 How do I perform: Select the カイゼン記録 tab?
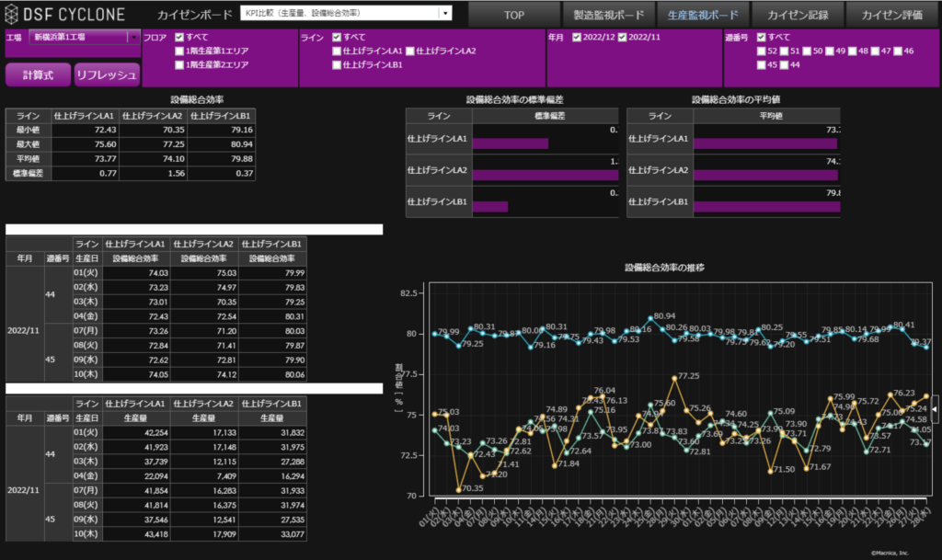click(x=796, y=15)
